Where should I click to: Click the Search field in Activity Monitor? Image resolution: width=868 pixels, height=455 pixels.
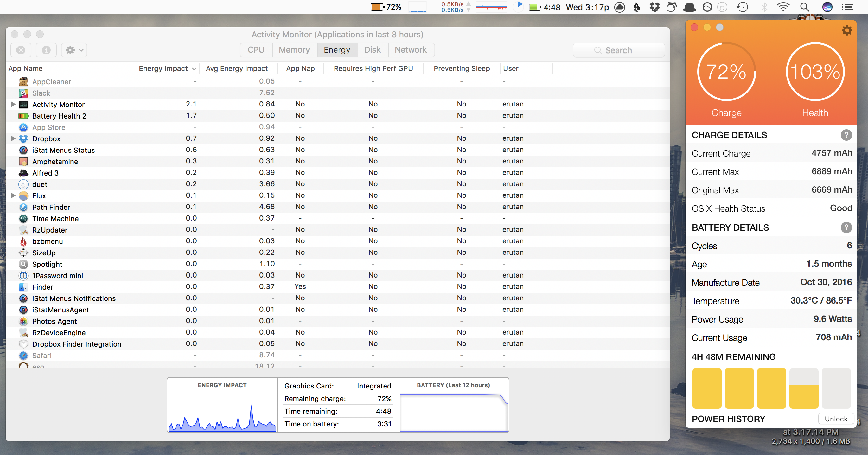pos(619,50)
